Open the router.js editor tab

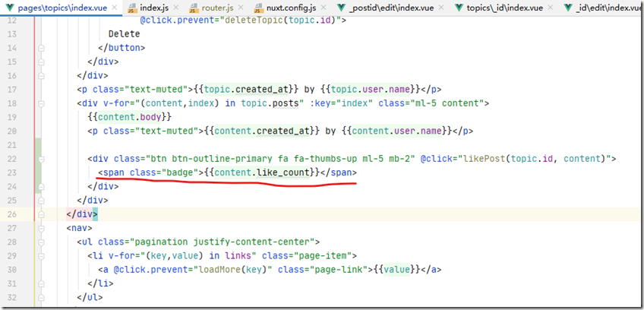click(x=216, y=8)
